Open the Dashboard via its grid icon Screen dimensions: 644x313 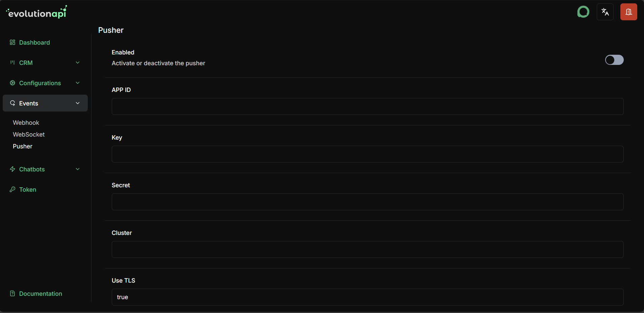tap(12, 42)
